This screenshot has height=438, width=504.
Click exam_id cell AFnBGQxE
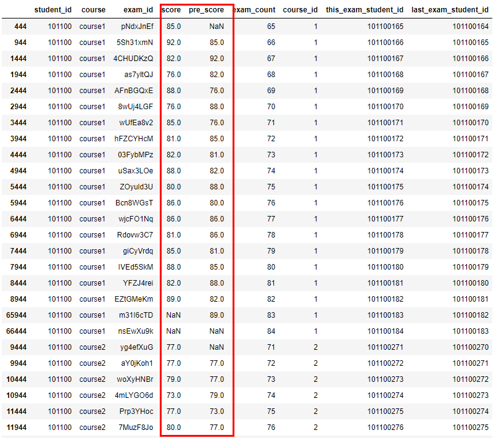tap(134, 91)
